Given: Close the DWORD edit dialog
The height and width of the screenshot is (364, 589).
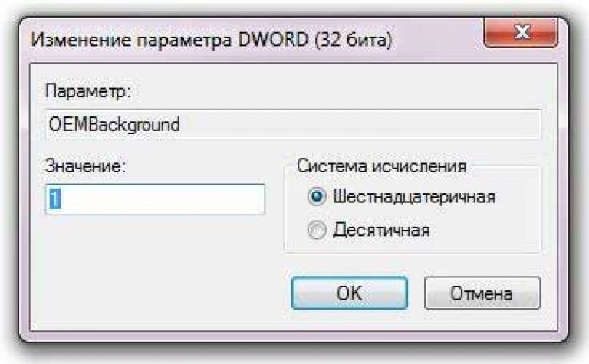Looking at the screenshot, I should coord(521,34).
